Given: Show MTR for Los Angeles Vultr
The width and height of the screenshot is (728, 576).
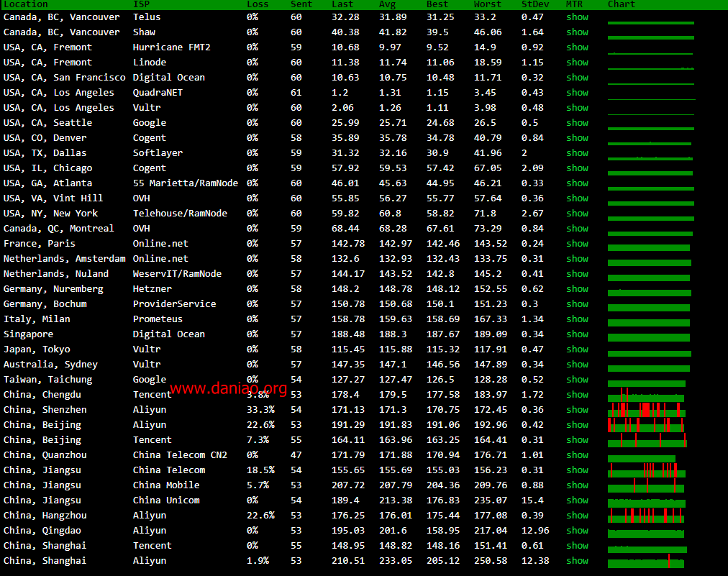Looking at the screenshot, I should 577,108.
